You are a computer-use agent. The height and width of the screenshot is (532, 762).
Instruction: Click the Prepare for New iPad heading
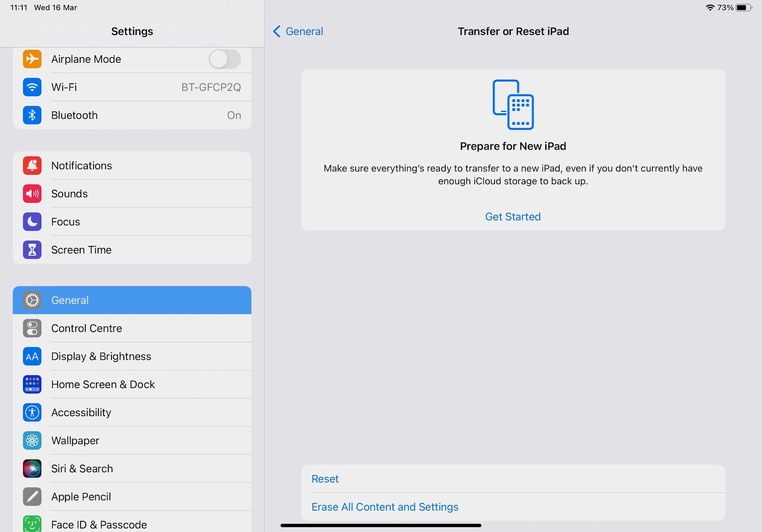[513, 146]
